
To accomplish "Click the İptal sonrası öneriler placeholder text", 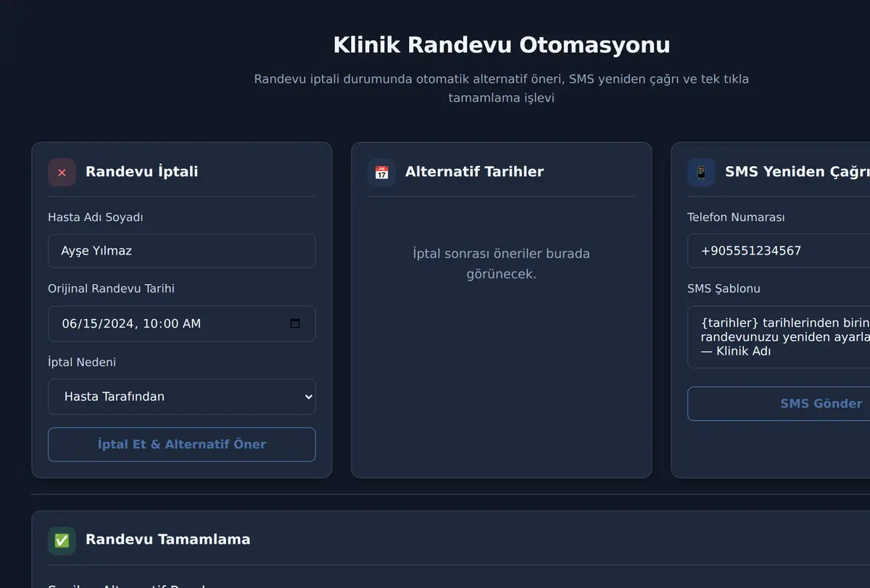I will (x=502, y=264).
